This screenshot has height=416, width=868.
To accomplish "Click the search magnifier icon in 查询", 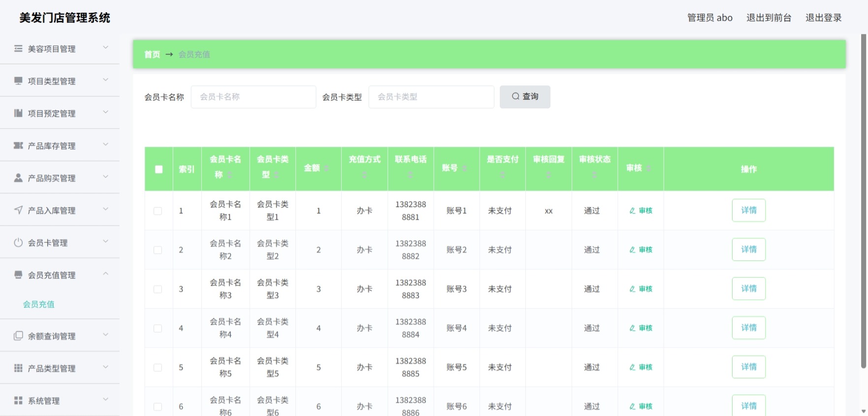I will pyautogui.click(x=515, y=96).
